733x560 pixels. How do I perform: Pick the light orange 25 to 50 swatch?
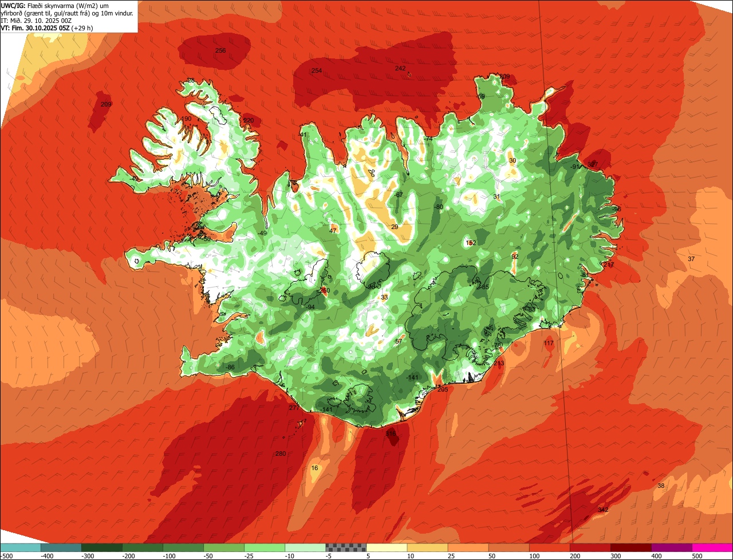tap(467, 547)
